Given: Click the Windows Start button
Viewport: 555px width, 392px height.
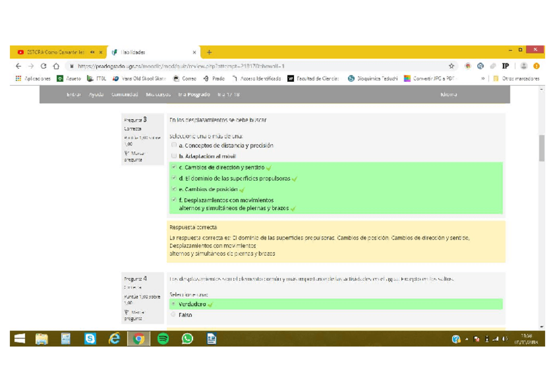Looking at the screenshot, I should [20, 338].
